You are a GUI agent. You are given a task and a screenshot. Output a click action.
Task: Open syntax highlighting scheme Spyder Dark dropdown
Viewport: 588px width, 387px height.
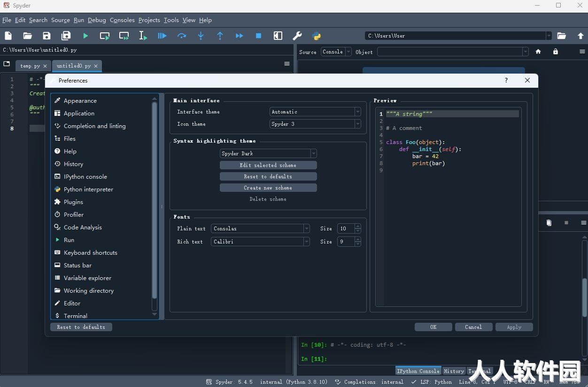pos(268,153)
